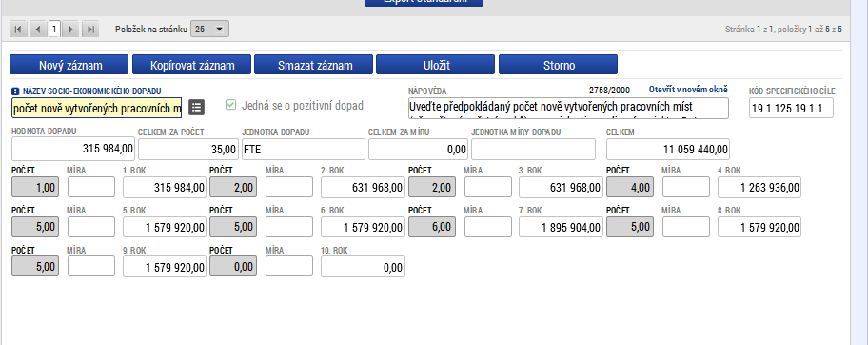Viewport: 868px width, 345px height.
Task: Click the Nápověda help text area
Action: click(568, 108)
